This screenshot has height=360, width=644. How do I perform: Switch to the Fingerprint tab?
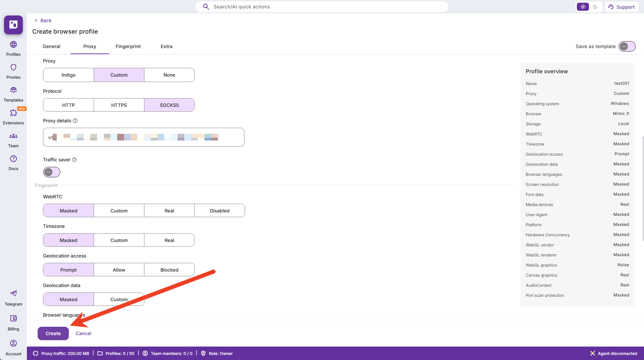click(x=128, y=46)
